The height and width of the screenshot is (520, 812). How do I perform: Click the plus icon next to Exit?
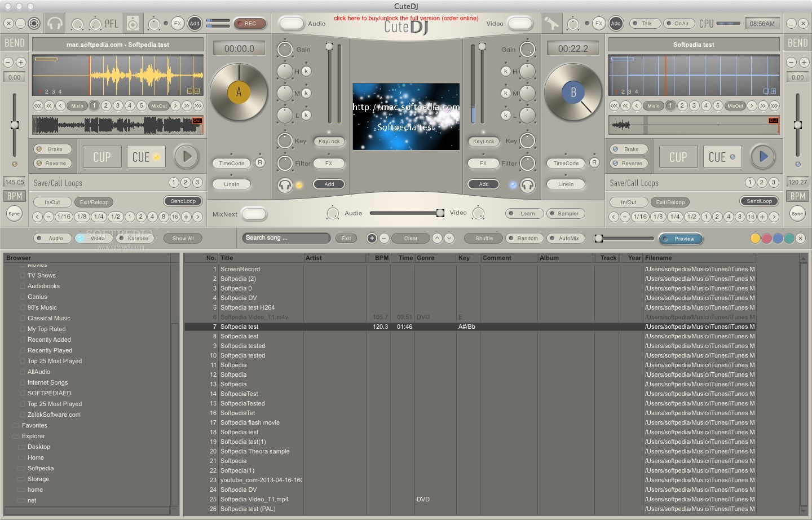point(372,239)
